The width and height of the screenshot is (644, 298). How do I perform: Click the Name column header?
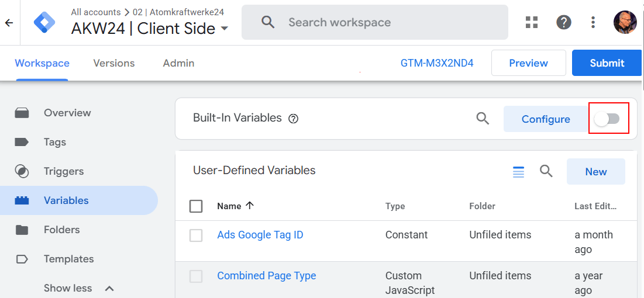(x=229, y=206)
